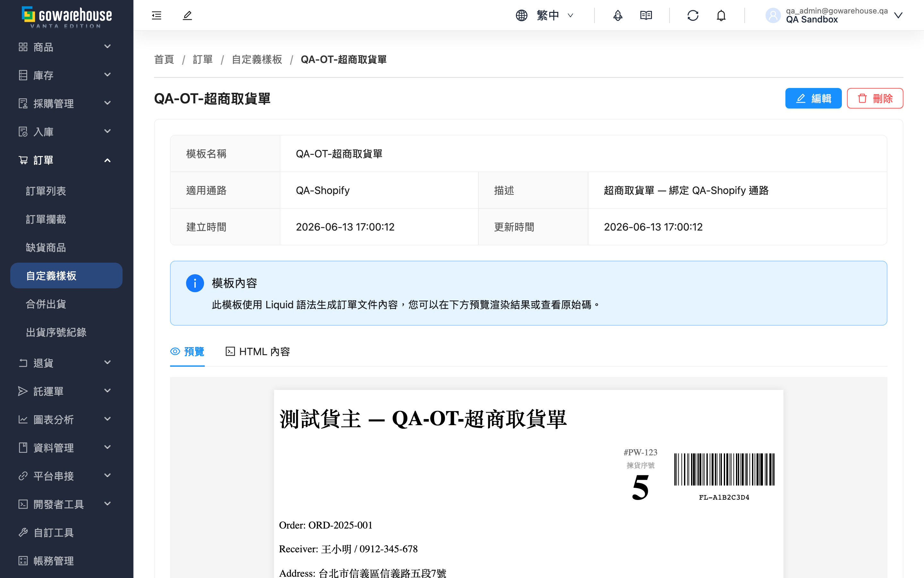Expand the 平台串接 menu chevron
Image resolution: width=924 pixels, height=578 pixels.
point(108,475)
